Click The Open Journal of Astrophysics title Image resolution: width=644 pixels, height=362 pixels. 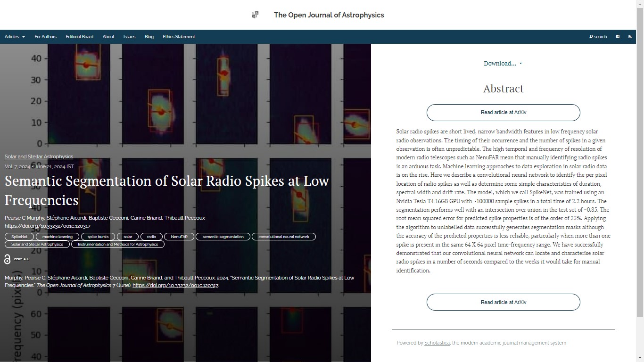[329, 15]
